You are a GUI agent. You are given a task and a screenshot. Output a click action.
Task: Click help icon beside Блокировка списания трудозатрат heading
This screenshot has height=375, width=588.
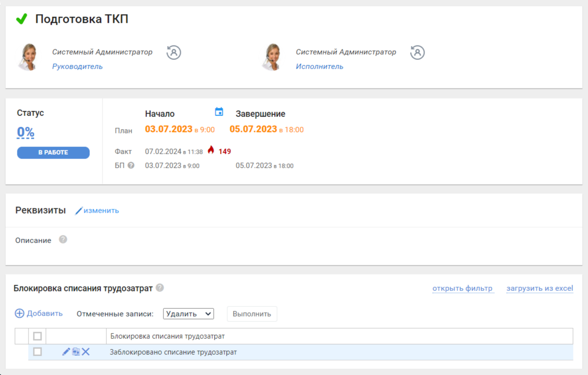click(160, 288)
